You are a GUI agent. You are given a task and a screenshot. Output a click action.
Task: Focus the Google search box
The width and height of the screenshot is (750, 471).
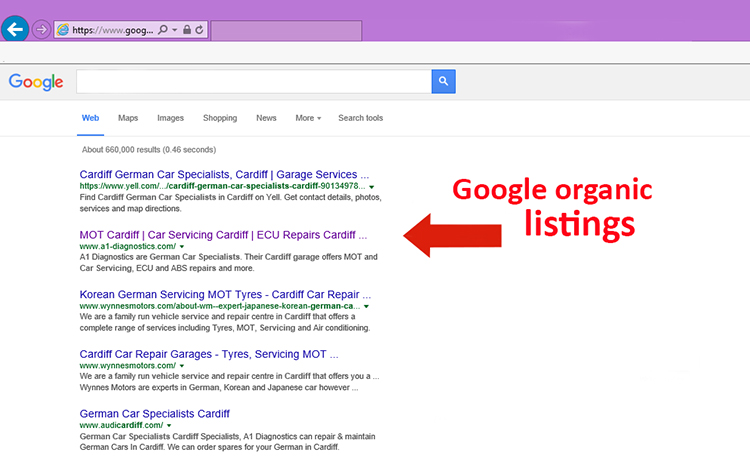pyautogui.click(x=254, y=82)
